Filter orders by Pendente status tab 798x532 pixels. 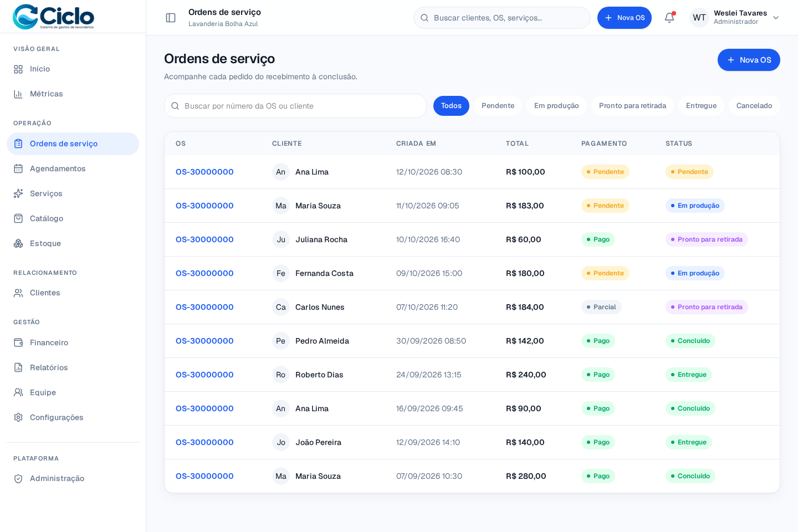pyautogui.click(x=498, y=106)
